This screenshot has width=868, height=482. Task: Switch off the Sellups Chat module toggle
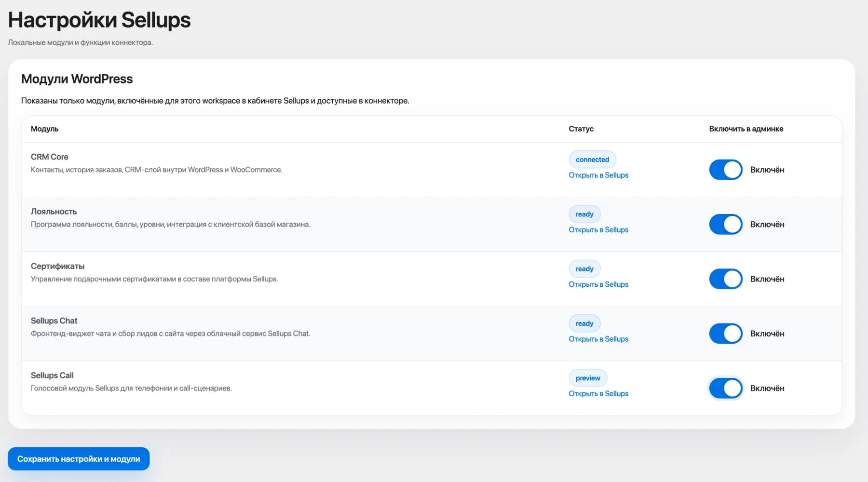pyautogui.click(x=725, y=334)
